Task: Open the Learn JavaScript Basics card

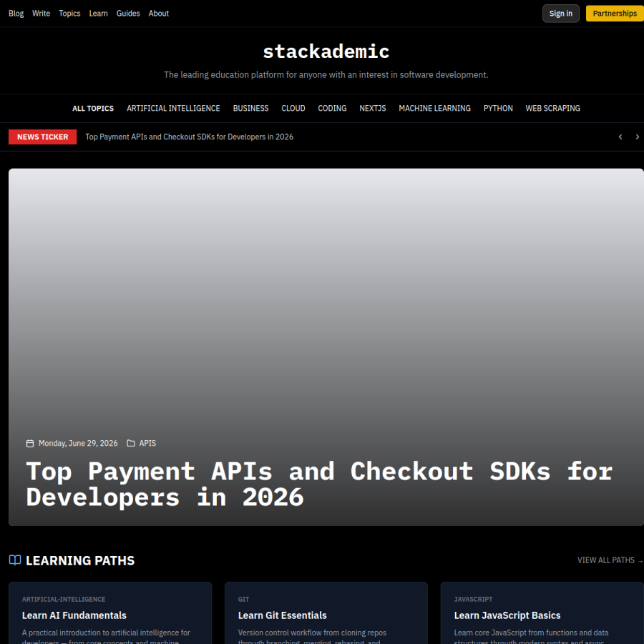Action: [542, 613]
